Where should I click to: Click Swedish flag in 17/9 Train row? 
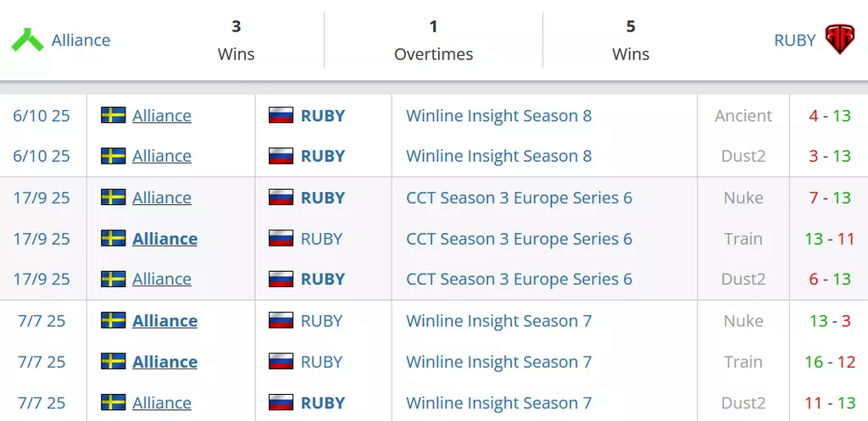[x=113, y=239]
